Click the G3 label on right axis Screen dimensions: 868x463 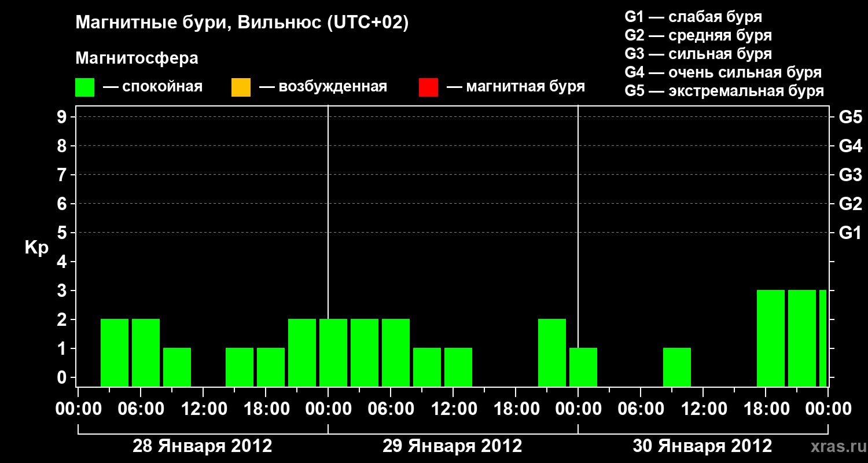point(850,175)
